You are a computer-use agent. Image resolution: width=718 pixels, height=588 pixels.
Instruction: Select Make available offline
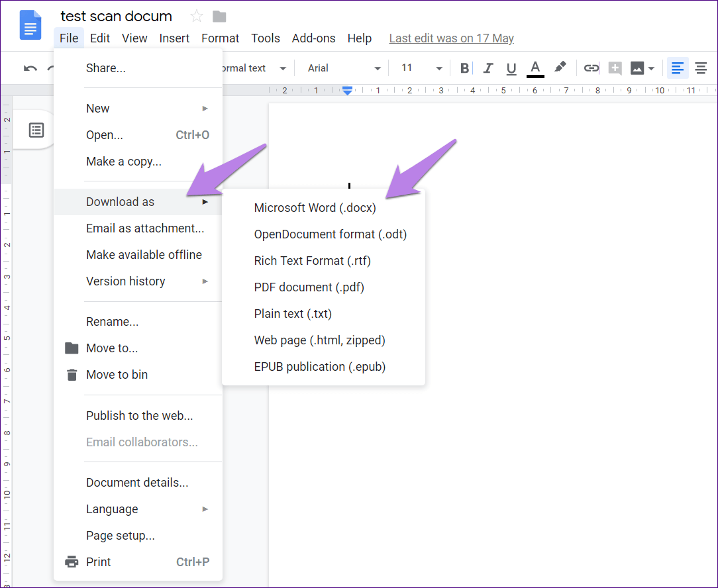click(138, 255)
